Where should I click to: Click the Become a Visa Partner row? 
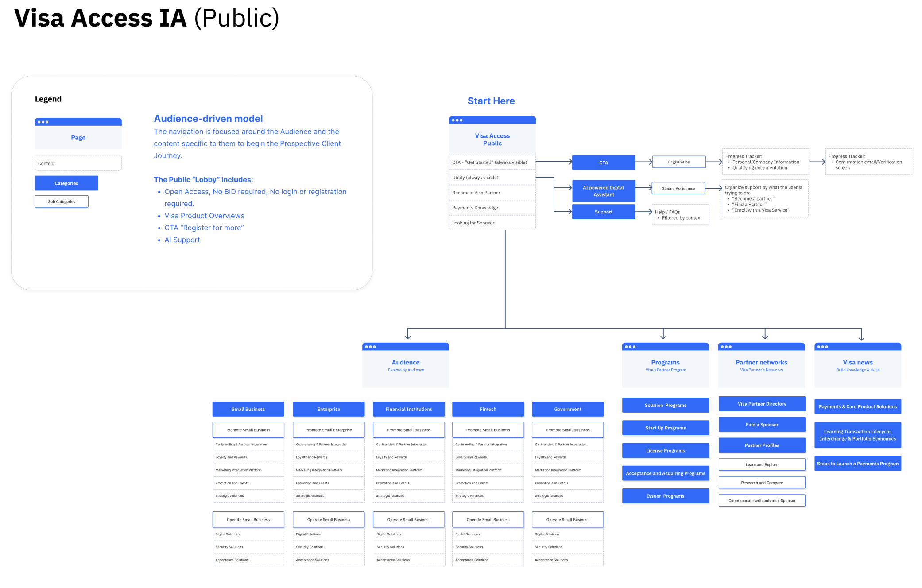point(492,193)
